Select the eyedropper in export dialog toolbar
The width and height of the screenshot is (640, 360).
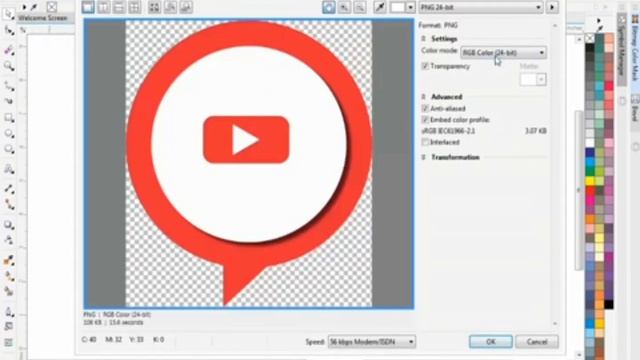pos(380,7)
